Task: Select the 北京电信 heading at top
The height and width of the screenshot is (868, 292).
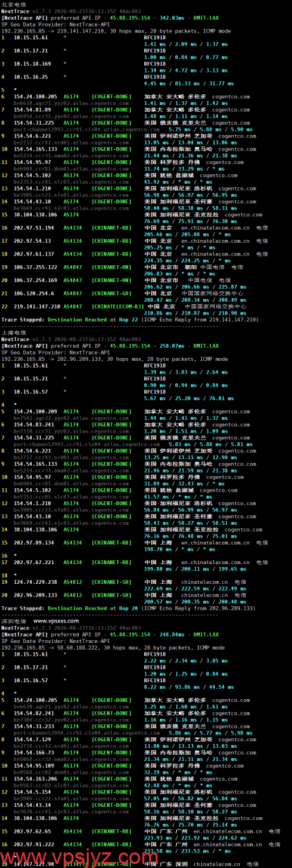Action: click(14, 4)
